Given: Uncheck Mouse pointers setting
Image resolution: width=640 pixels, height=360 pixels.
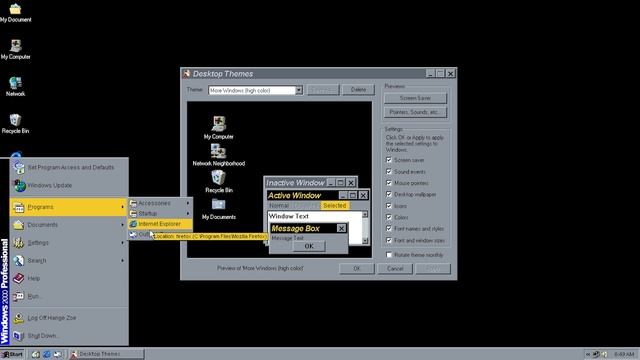Looking at the screenshot, I should [389, 183].
